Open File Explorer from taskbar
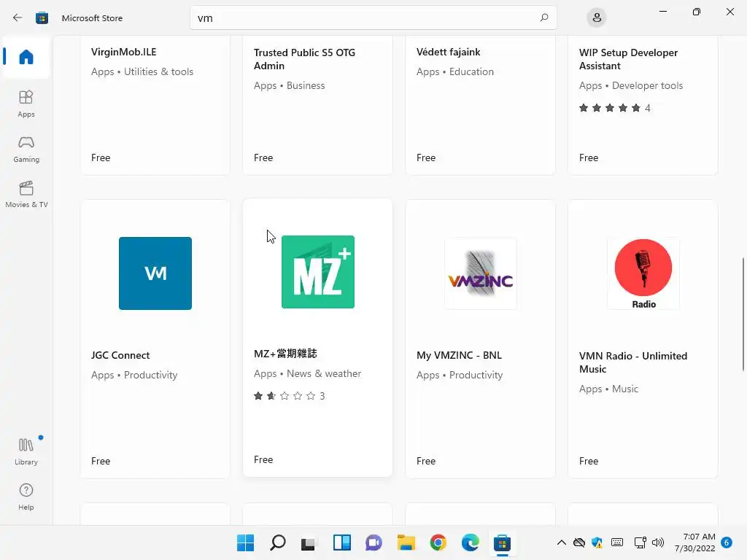747x560 pixels. [x=406, y=542]
